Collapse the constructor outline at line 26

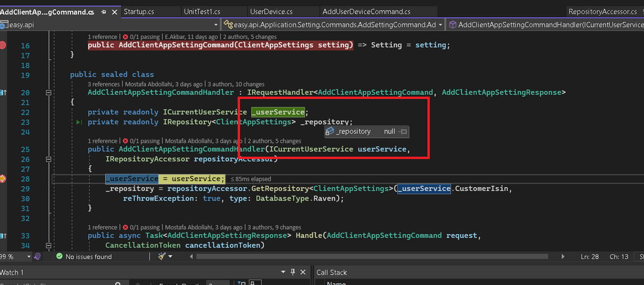49,159
